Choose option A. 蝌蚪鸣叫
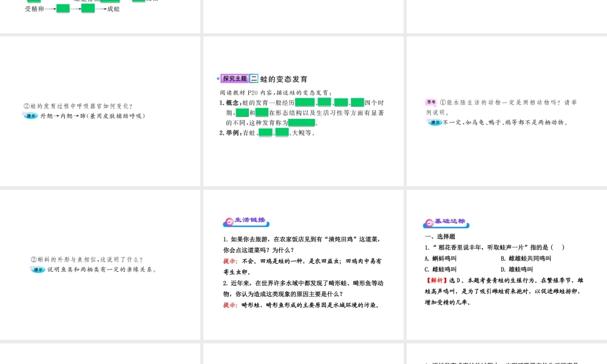This screenshot has height=364, width=607. 441,258
